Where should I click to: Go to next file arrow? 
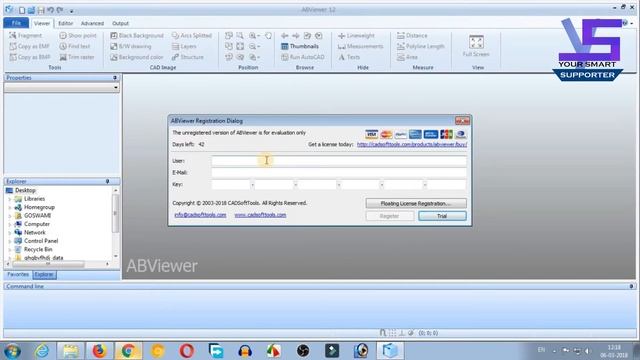coord(296,36)
